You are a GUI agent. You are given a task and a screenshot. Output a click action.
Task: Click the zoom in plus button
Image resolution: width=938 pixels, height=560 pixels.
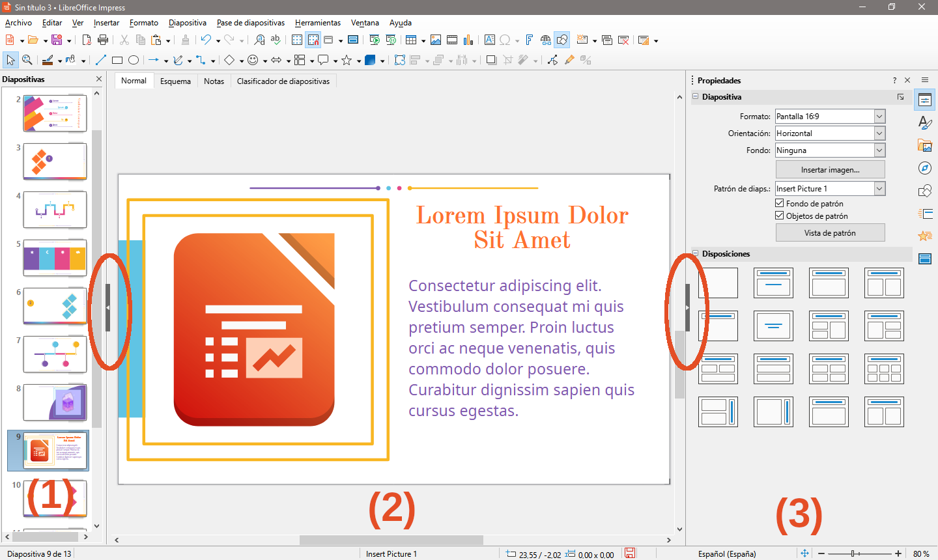coord(898,553)
